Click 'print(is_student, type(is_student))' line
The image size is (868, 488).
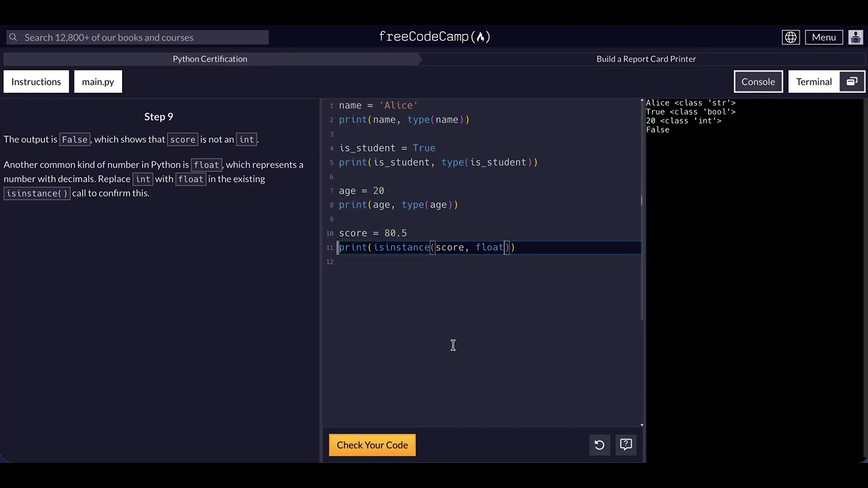tap(438, 163)
